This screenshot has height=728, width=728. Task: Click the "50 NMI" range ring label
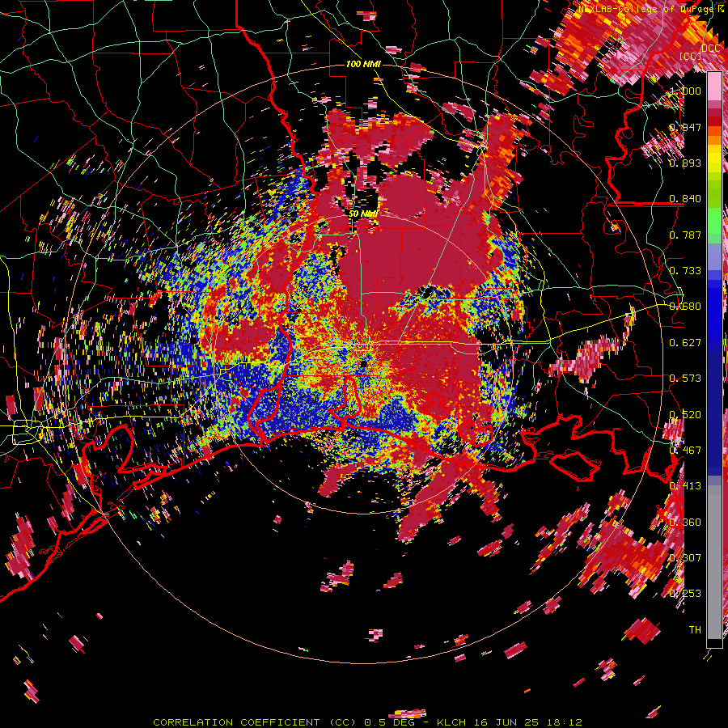point(363,214)
